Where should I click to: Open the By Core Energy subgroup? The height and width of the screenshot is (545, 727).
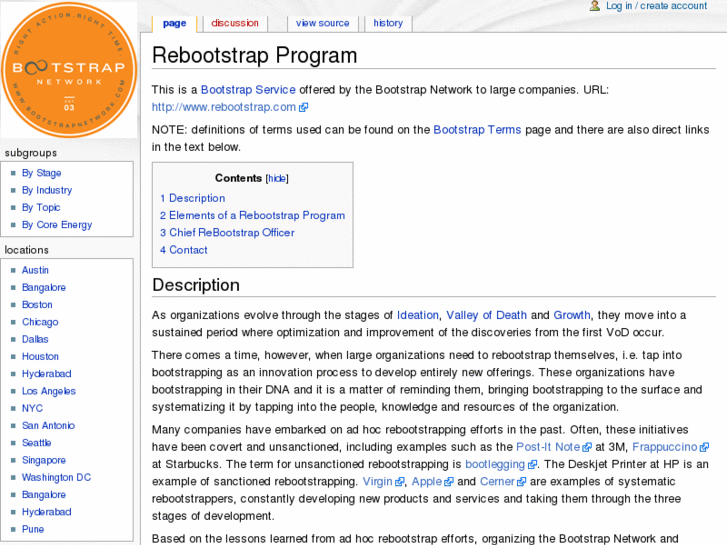click(x=57, y=224)
